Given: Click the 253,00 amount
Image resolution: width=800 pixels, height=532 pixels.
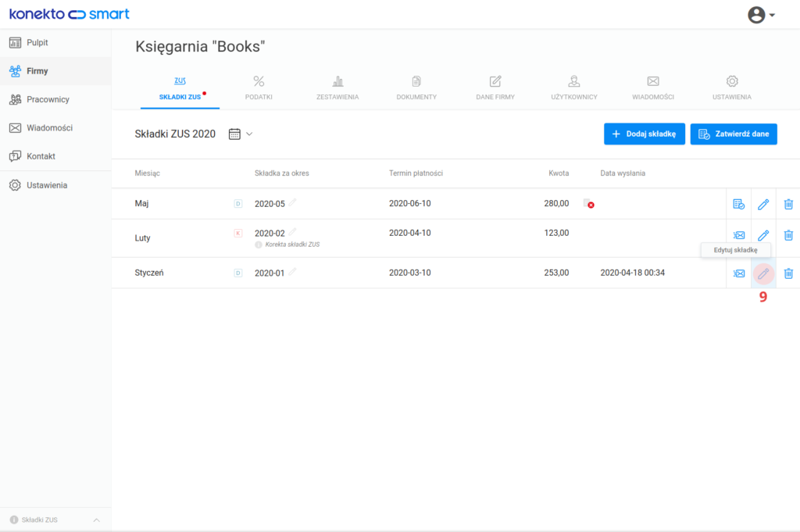Looking at the screenshot, I should (x=556, y=273).
